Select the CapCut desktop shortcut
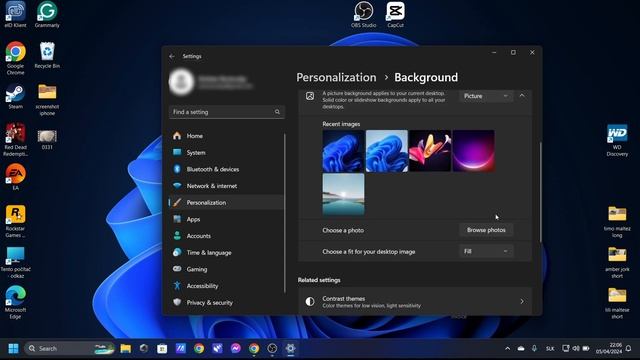This screenshot has width=640, height=360. tap(395, 14)
